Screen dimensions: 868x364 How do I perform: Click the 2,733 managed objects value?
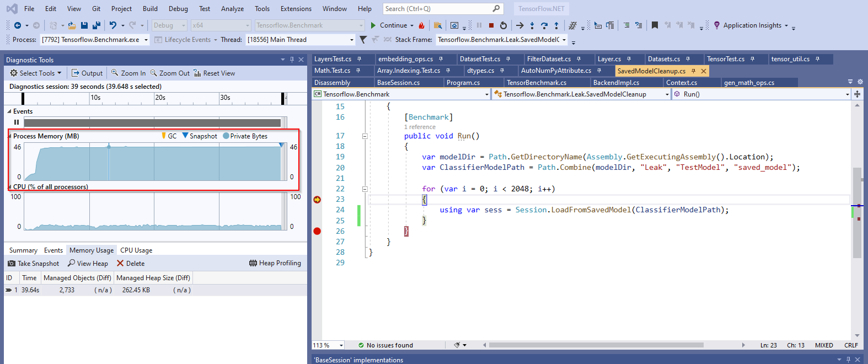pos(67,290)
